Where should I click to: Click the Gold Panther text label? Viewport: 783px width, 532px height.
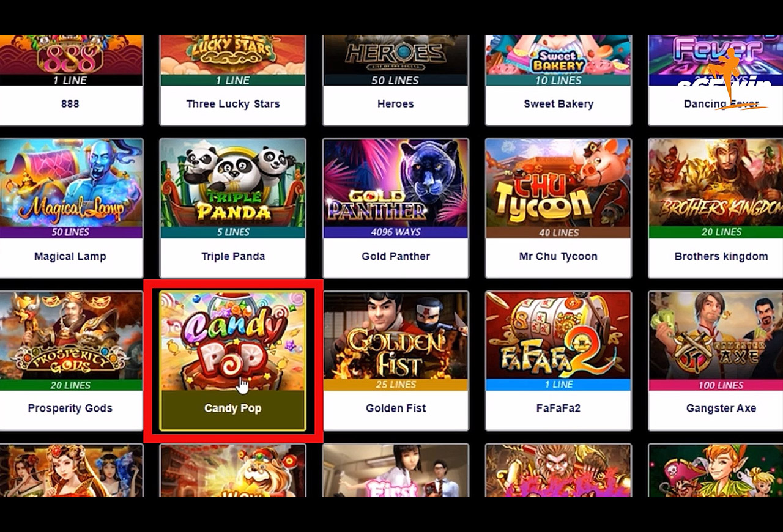click(396, 256)
